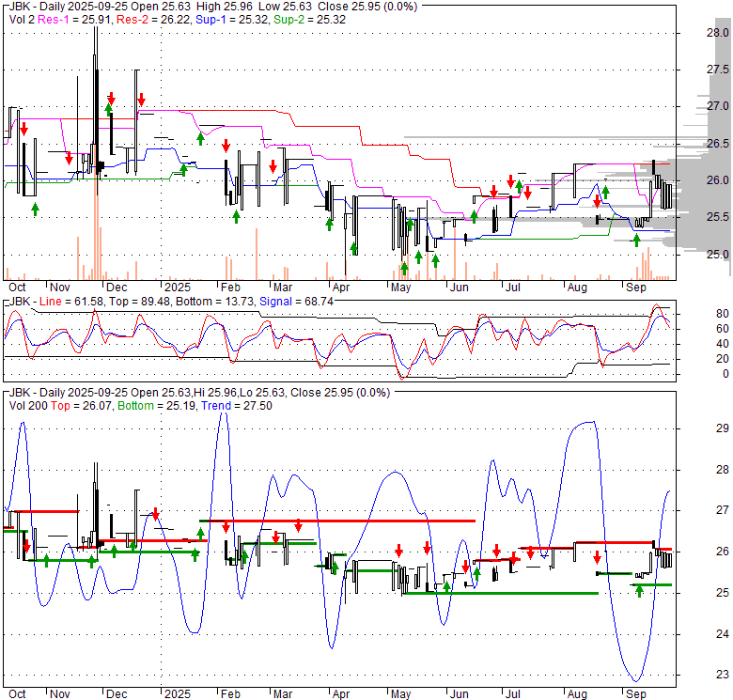The height and width of the screenshot is (700, 733).
Task: Click the 'Vol 2' label in top chart
Action: click(22, 20)
